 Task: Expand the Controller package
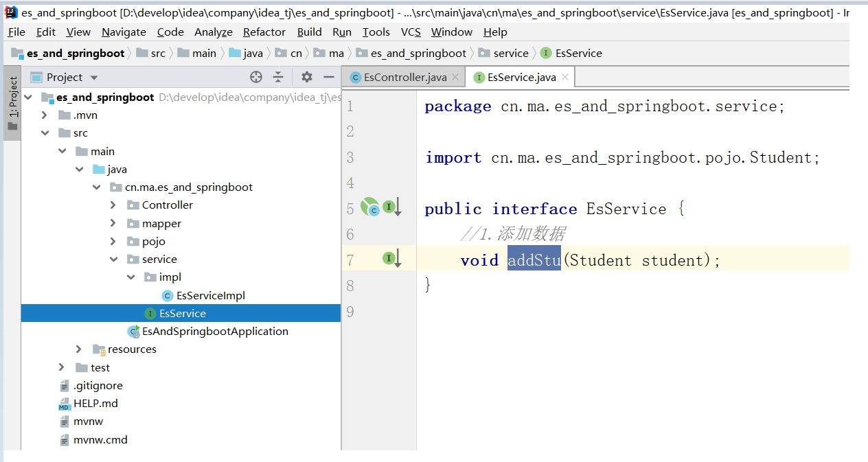point(113,205)
